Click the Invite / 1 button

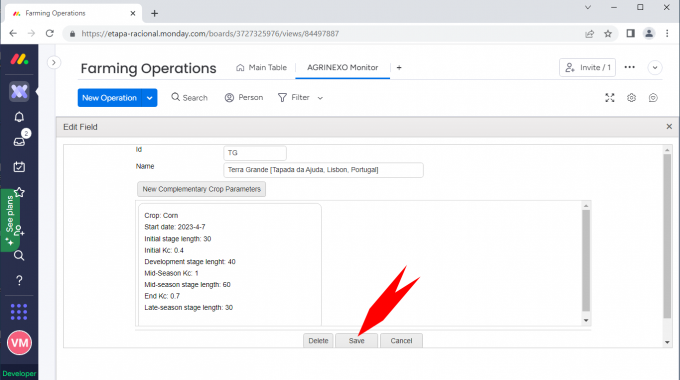coord(587,68)
